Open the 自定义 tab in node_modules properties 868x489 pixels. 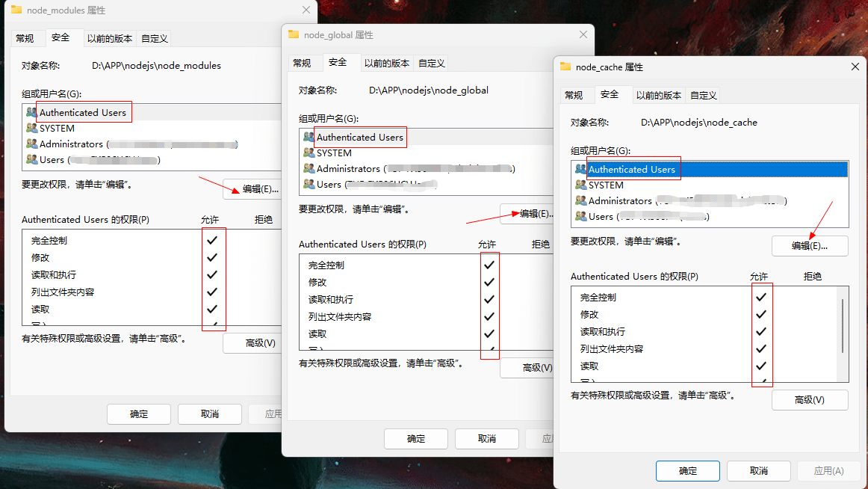(155, 38)
